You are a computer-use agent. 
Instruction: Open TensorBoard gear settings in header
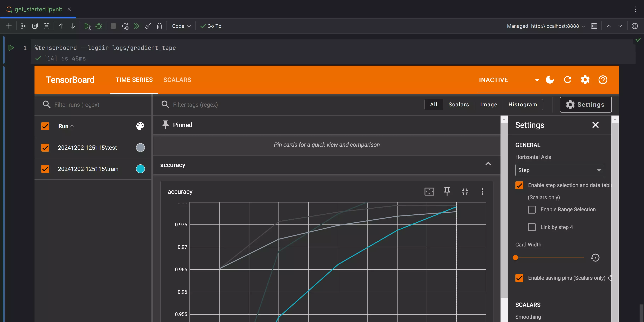585,80
